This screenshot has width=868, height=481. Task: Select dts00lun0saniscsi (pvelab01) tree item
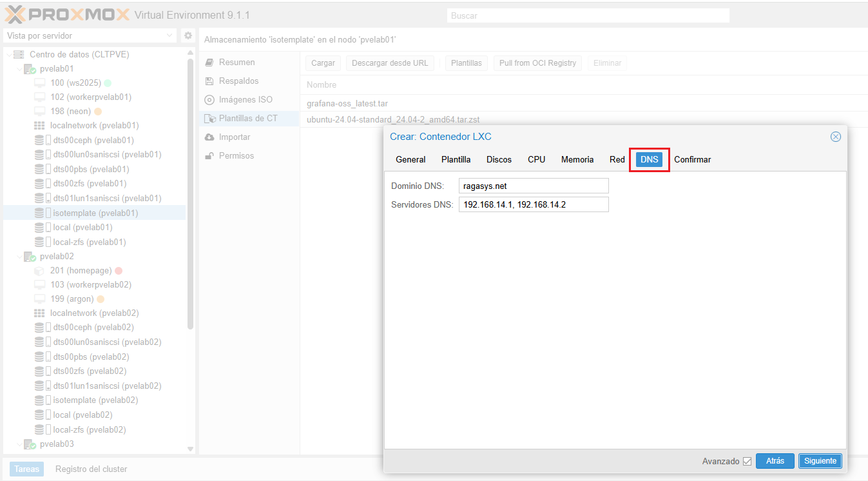[x=94, y=154]
